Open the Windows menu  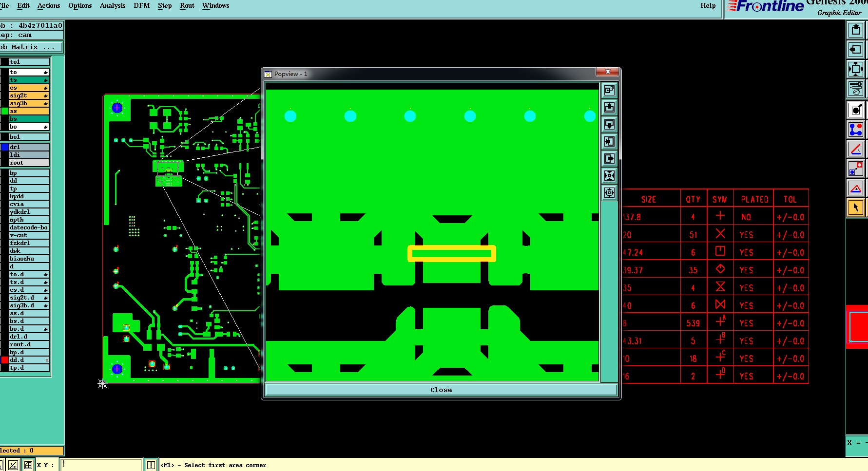[215, 6]
